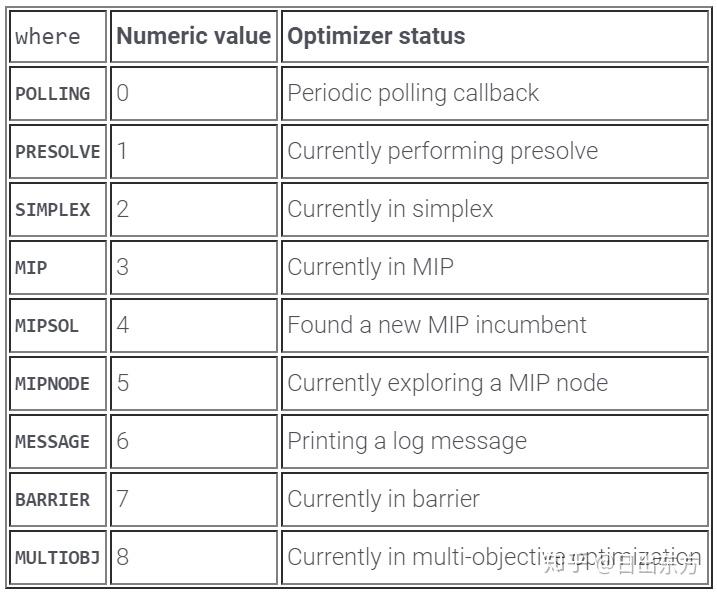717x594 pixels.
Task: Select the BARRIER row label
Action: (x=58, y=500)
